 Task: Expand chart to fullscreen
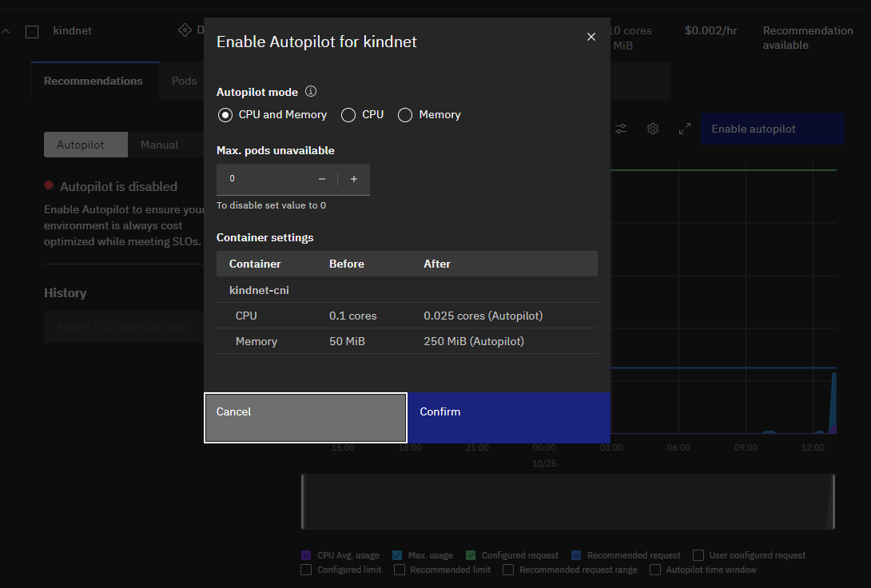685,129
